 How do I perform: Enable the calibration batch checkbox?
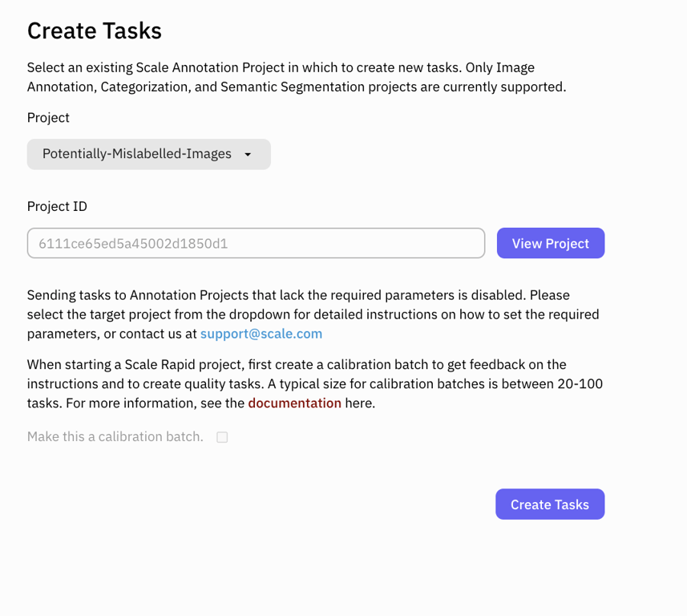pos(222,437)
